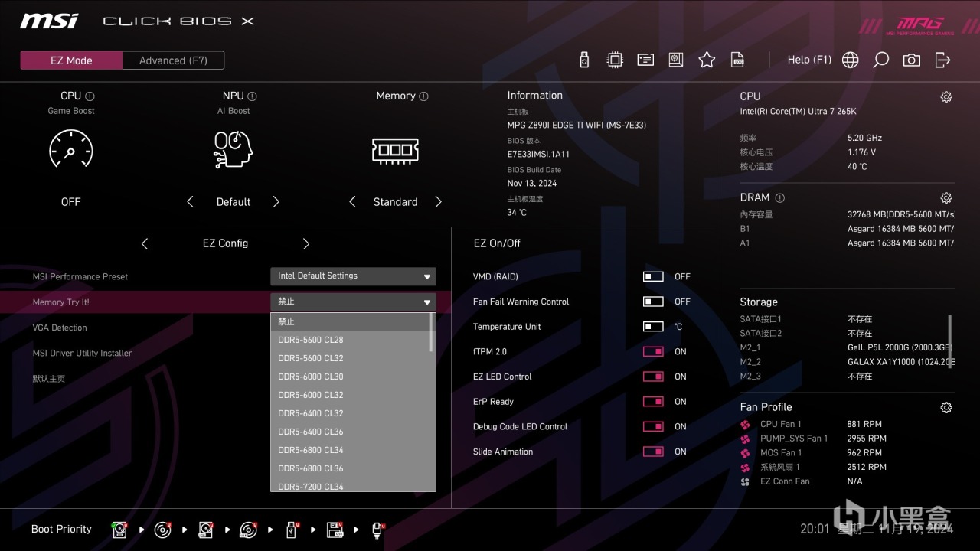The height and width of the screenshot is (551, 980).
Task: Open Favorites with the star icon
Action: point(707,60)
